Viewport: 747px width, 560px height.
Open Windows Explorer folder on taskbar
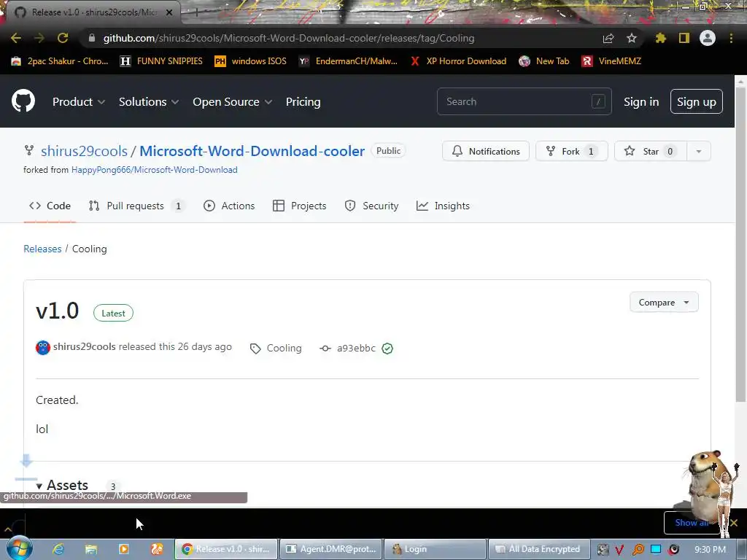(91, 549)
